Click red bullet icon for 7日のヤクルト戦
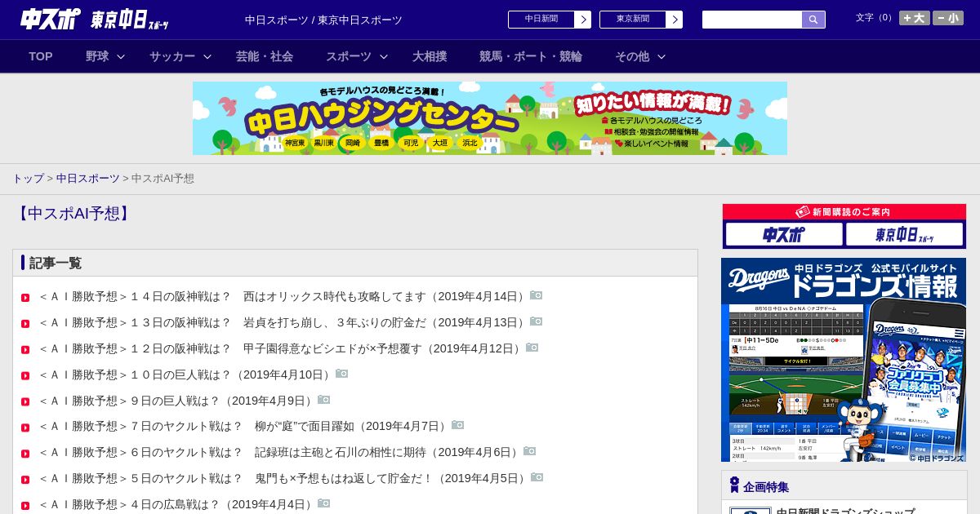Image resolution: width=980 pixels, height=514 pixels. pos(25,428)
